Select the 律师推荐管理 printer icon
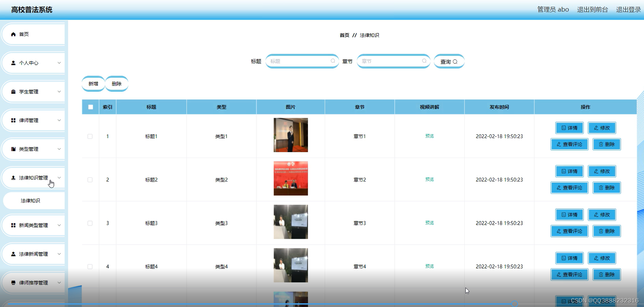 pos(13,282)
